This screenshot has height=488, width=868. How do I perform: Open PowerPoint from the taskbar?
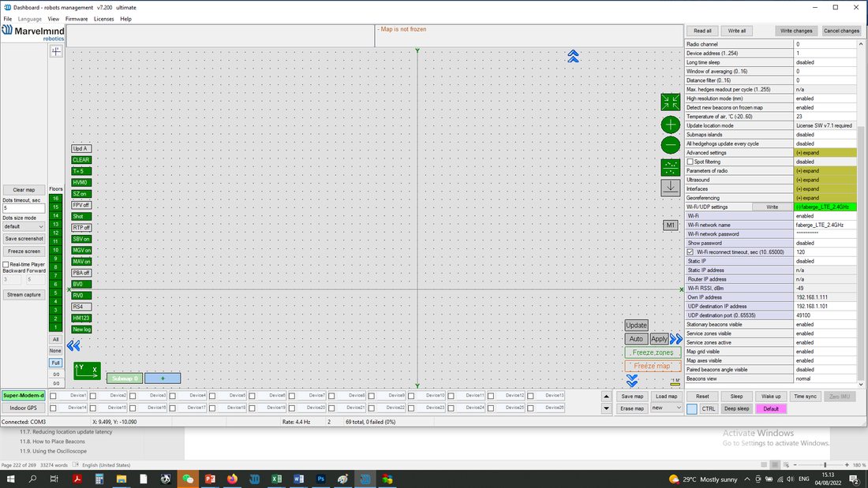coord(210,479)
